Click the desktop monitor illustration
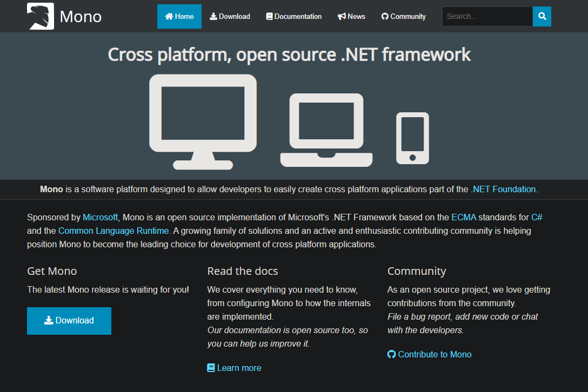The height and width of the screenshot is (392, 588). tap(203, 122)
